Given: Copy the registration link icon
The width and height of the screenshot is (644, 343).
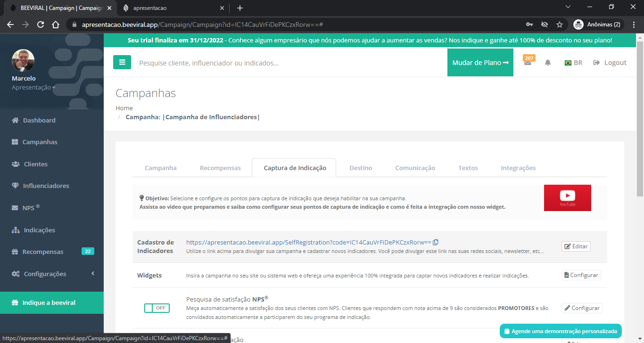Looking at the screenshot, I should tap(436, 242).
